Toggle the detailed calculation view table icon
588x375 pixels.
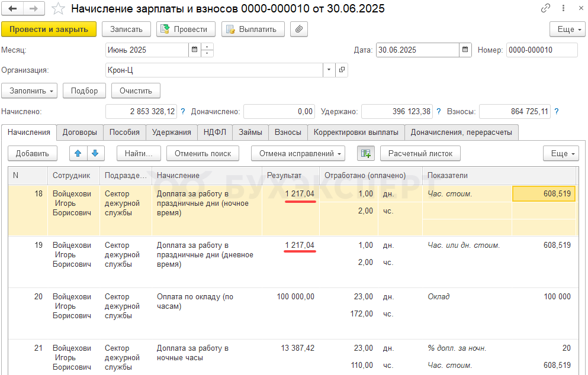click(365, 153)
